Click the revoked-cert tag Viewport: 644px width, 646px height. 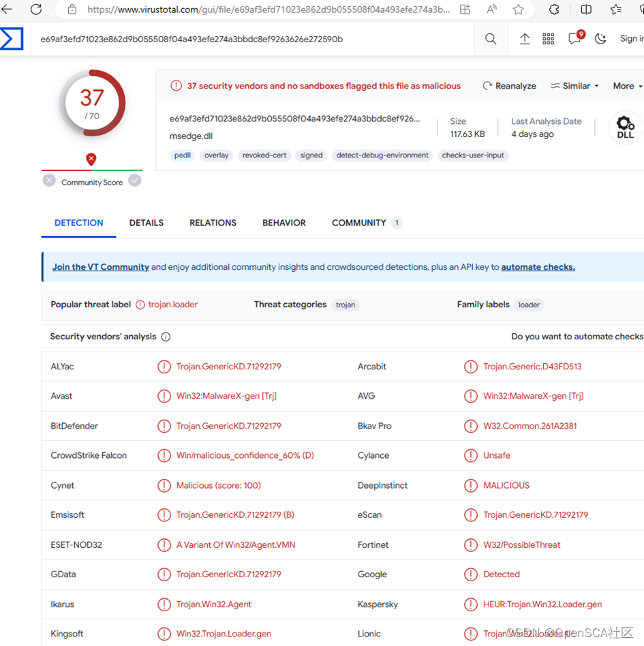click(264, 155)
